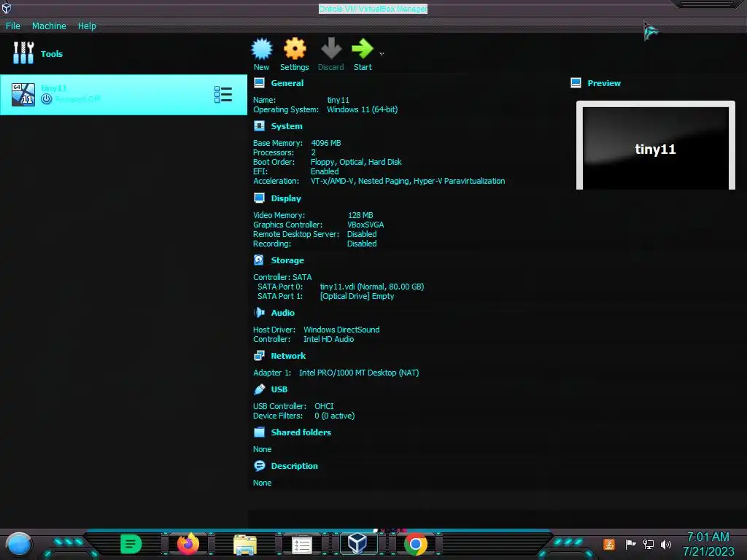Click the System section chip icon
This screenshot has width=747, height=560.
click(259, 126)
